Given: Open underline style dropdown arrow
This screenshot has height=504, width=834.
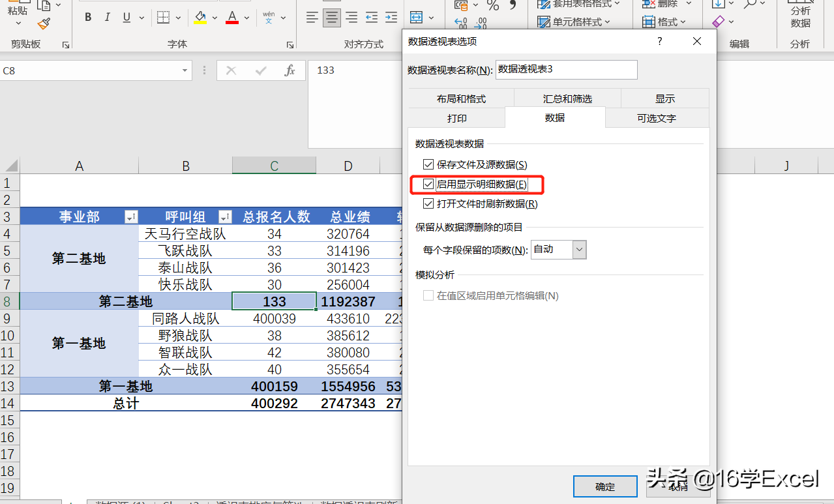Looking at the screenshot, I should (143, 18).
